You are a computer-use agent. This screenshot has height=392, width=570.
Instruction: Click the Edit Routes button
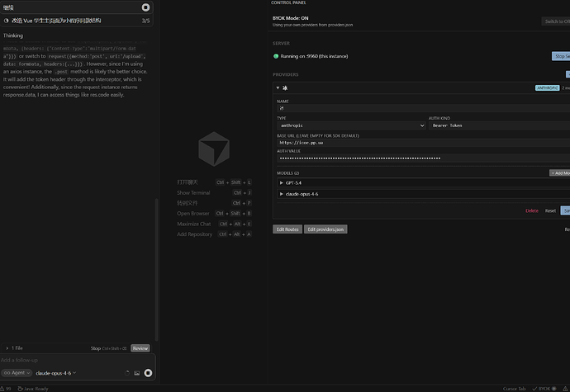point(287,229)
